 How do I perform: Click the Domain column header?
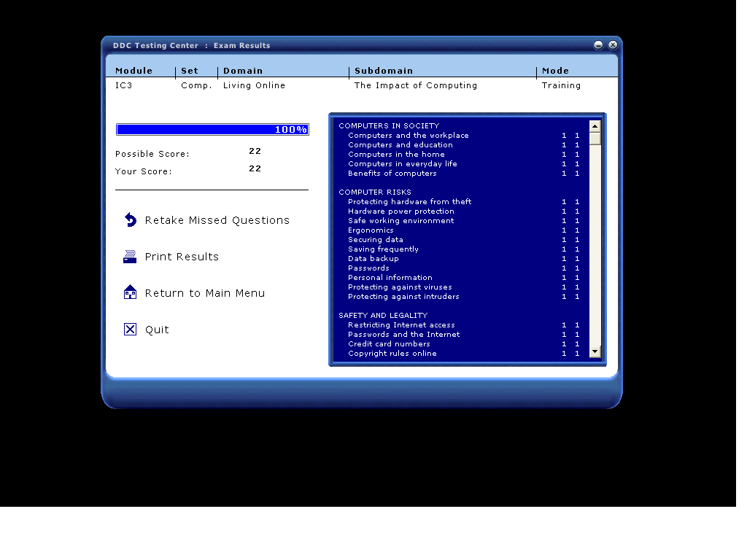coord(243,71)
